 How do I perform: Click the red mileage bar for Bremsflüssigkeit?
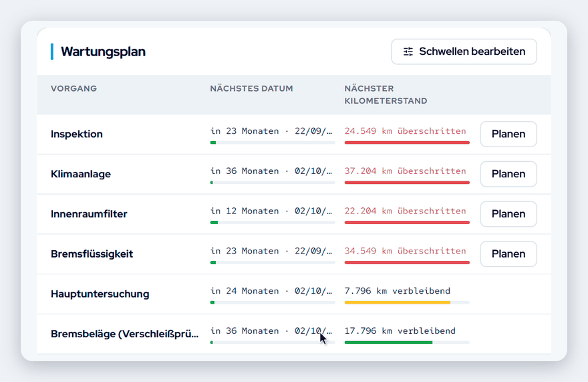click(x=407, y=262)
